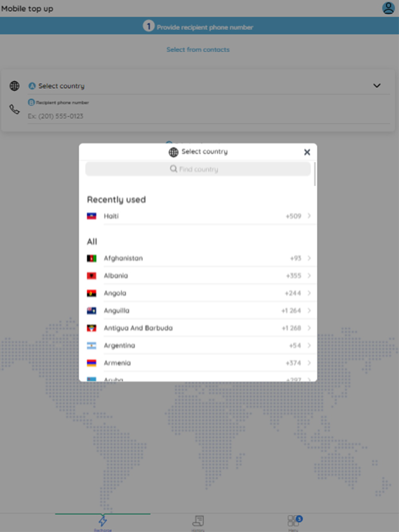The width and height of the screenshot is (399, 532).
Task: Click the Argentina flag icon
Action: (x=92, y=346)
